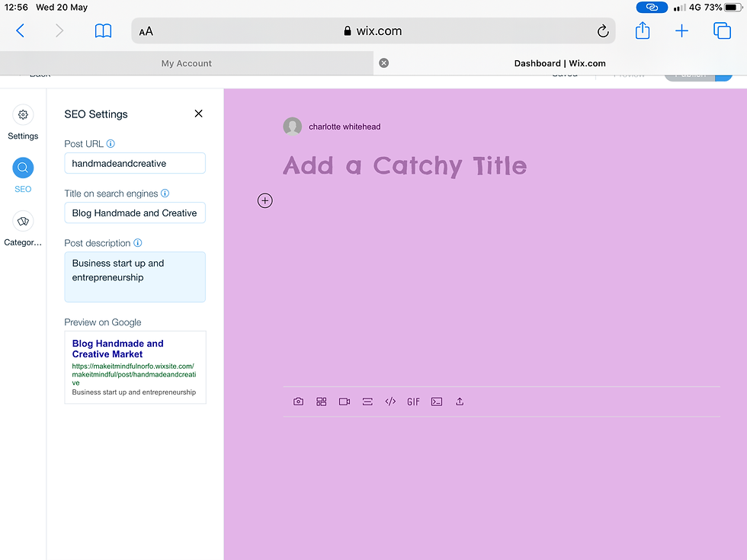Edit the search engine title field
Image resolution: width=747 pixels, height=560 pixels.
click(x=135, y=213)
